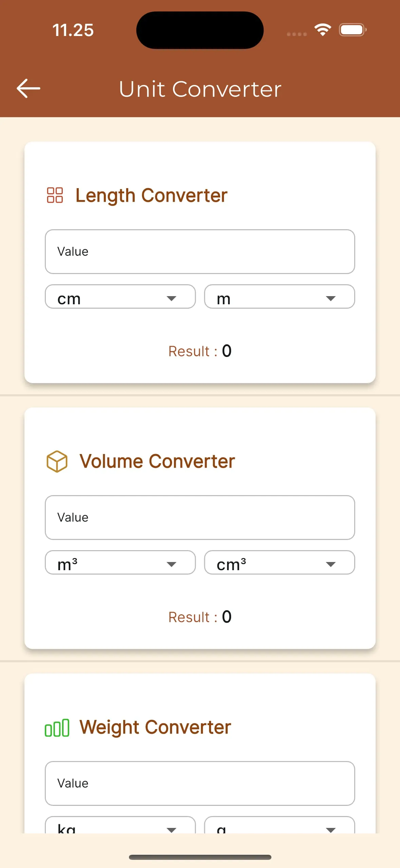
Task: Open the m³ dropdown in Volume Converter
Action: 120,563
